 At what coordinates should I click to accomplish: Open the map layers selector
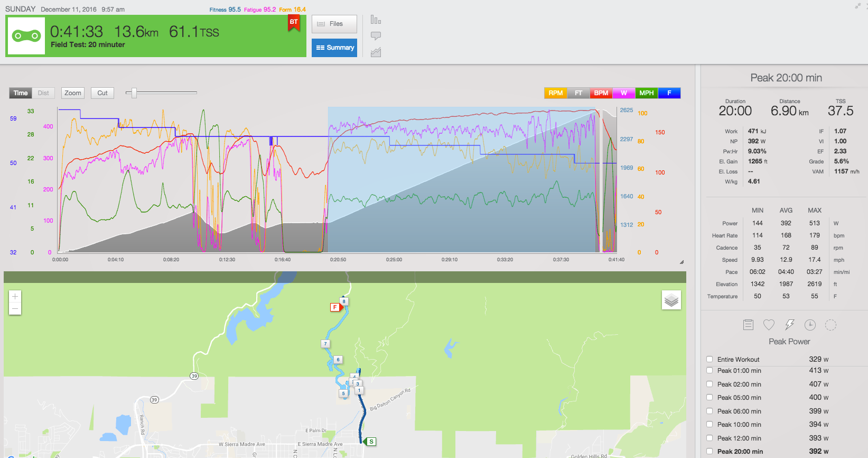tap(671, 300)
